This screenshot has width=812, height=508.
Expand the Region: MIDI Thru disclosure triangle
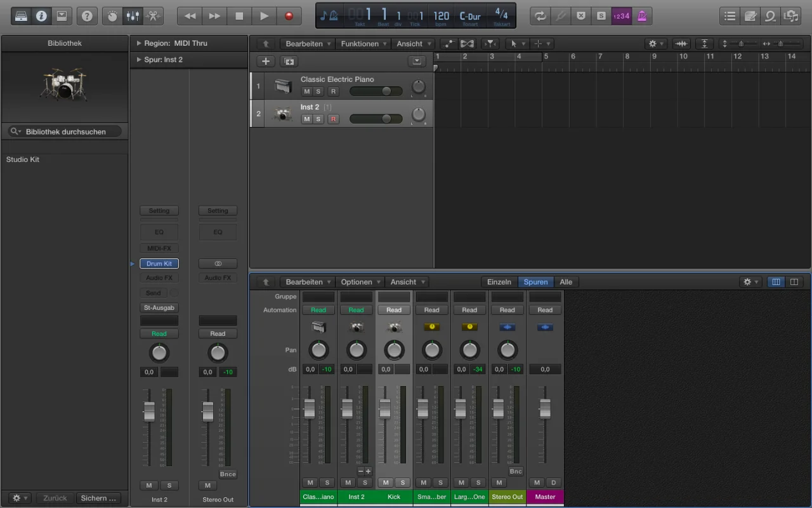point(138,43)
